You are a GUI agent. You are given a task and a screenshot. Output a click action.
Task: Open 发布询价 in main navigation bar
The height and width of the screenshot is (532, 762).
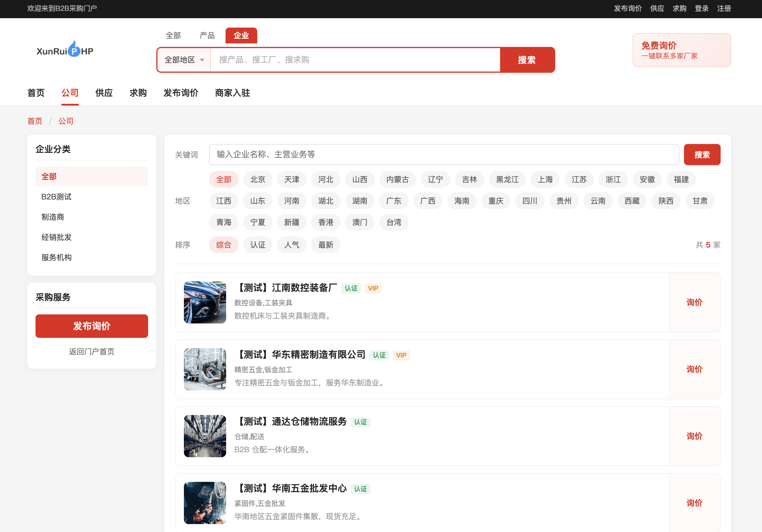181,93
